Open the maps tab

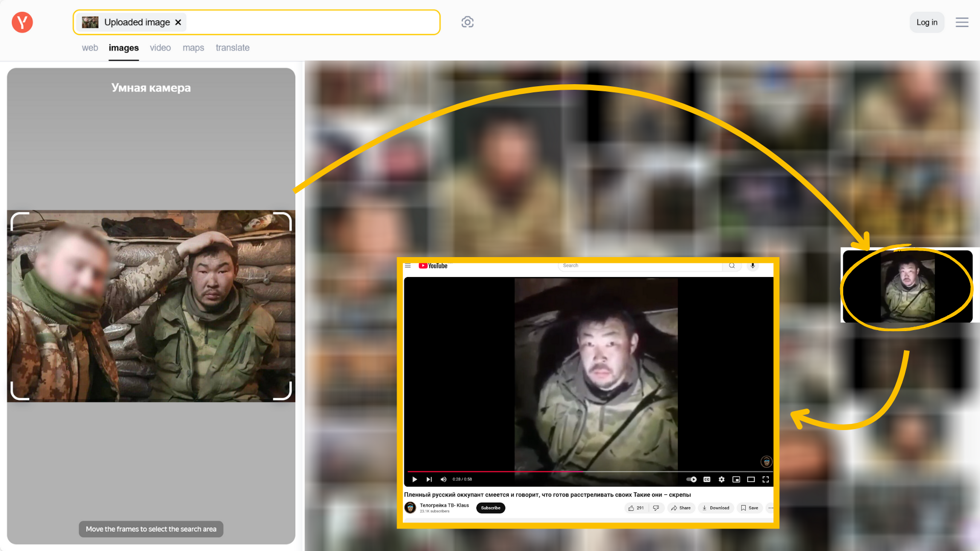(193, 48)
